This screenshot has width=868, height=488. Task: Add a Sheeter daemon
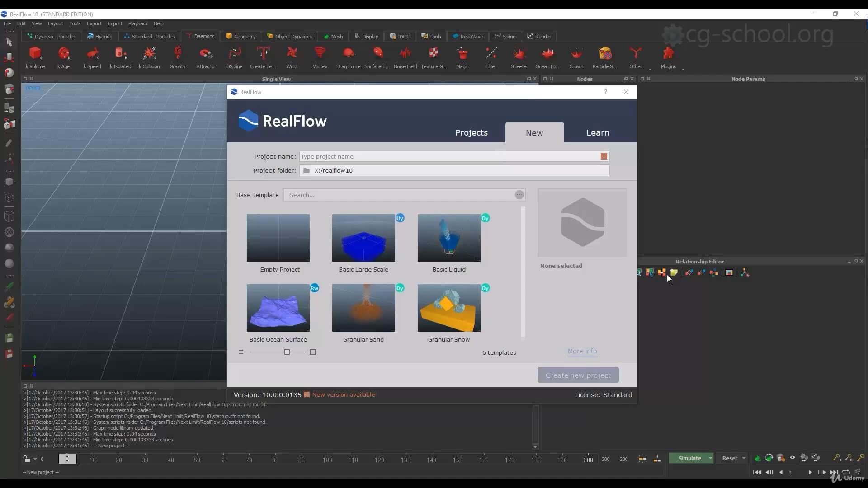tap(519, 57)
